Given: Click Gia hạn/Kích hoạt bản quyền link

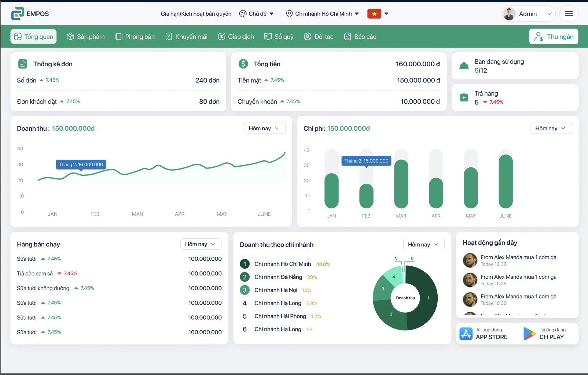Looking at the screenshot, I should point(196,14).
